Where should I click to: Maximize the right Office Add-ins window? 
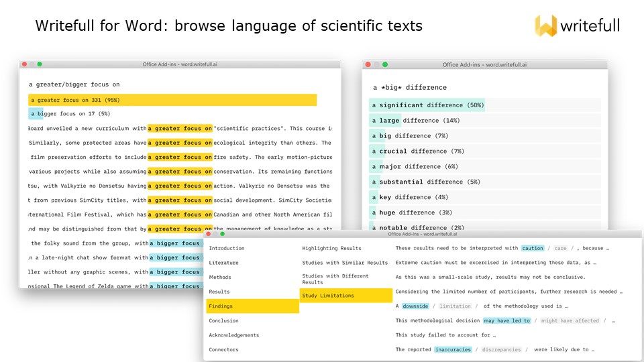click(385, 64)
